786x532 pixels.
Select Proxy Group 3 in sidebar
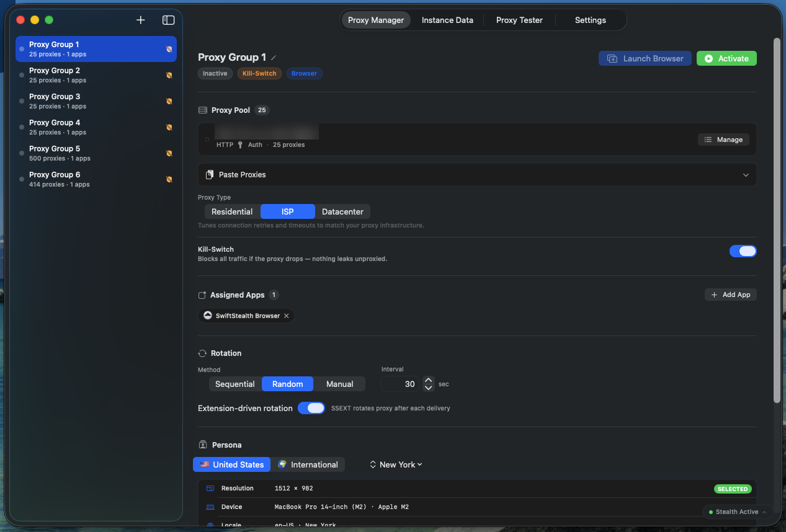coord(96,101)
